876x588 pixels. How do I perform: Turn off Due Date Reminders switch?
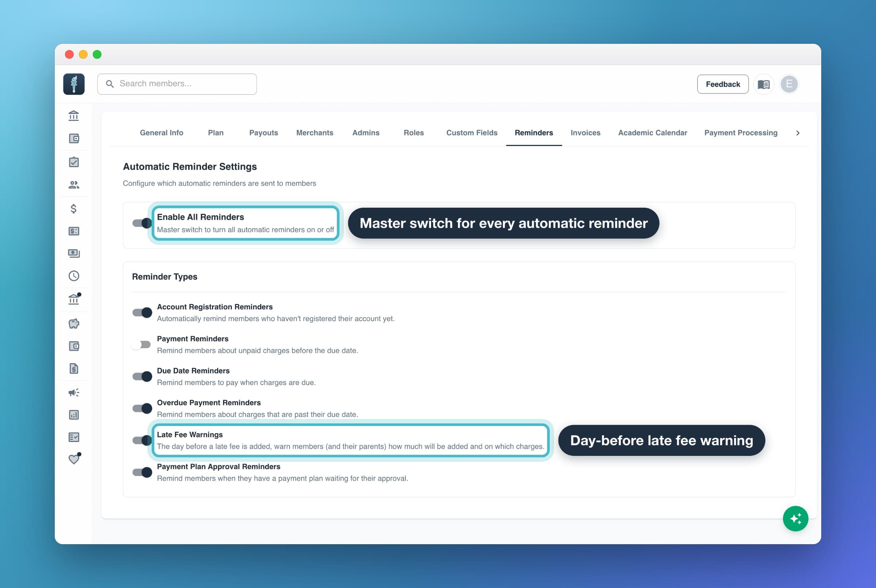tap(142, 376)
